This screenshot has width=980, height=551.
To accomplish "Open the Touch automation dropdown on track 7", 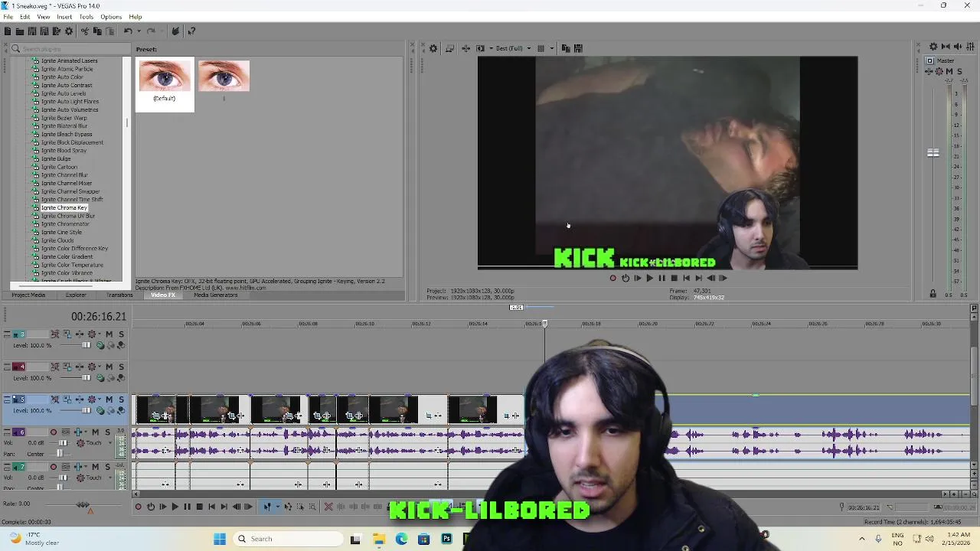I will pos(110,478).
